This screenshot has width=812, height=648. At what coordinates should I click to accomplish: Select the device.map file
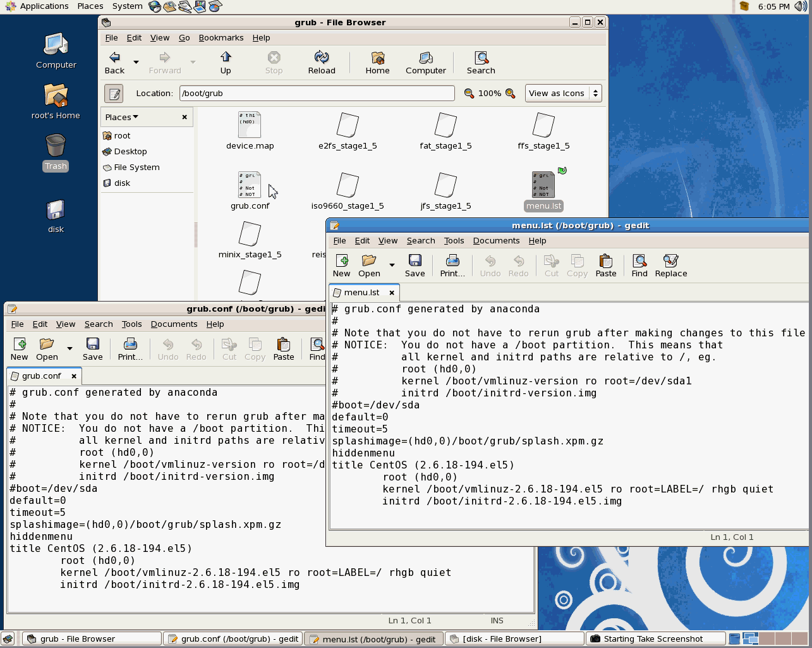pyautogui.click(x=250, y=131)
